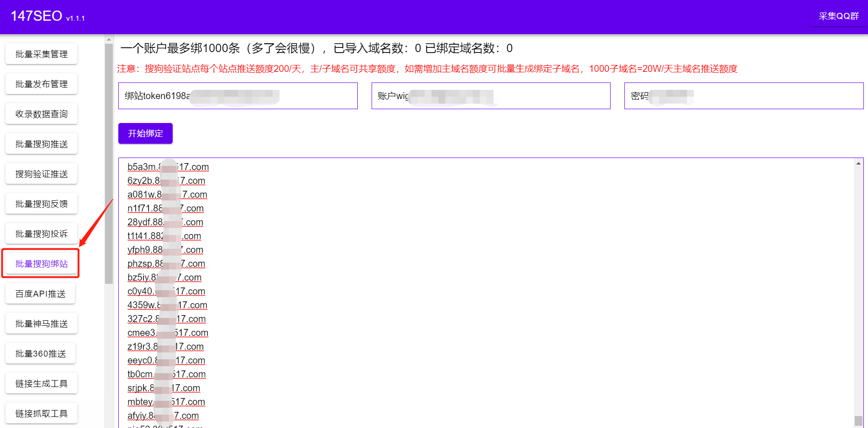Click the domain list scrollbar up arrow
Screen dimensions: 868x428
tap(858, 163)
